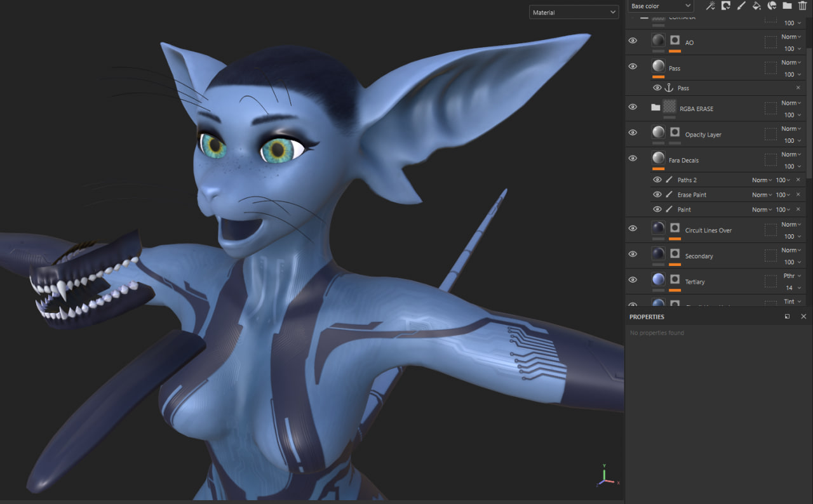This screenshot has width=813, height=504.
Task: Click the anchor icon of Pass effect
Action: 669,88
